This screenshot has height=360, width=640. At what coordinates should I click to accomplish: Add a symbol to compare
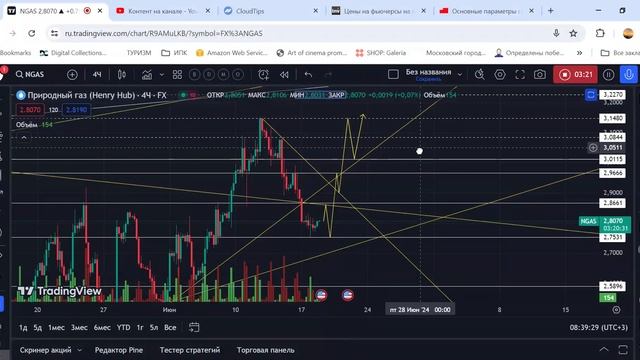[x=72, y=74]
